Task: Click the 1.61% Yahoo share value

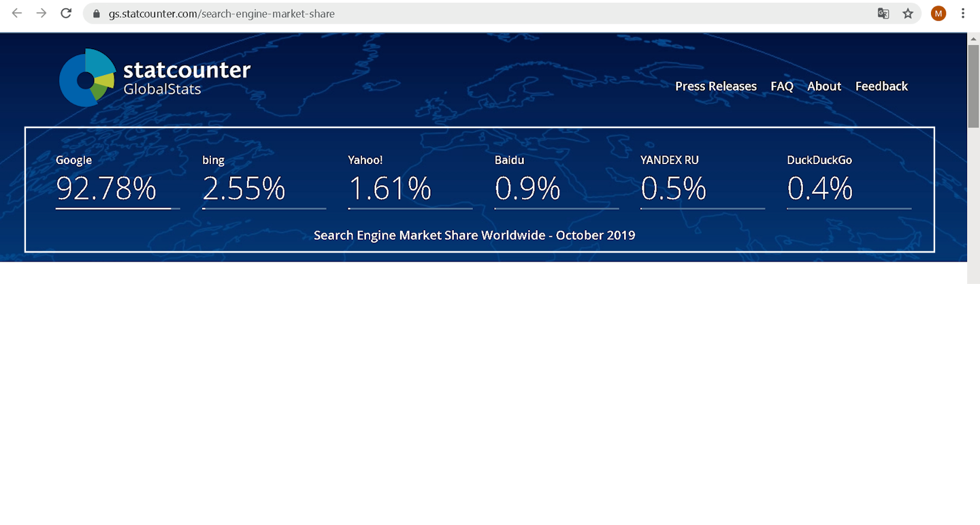Action: pos(390,189)
